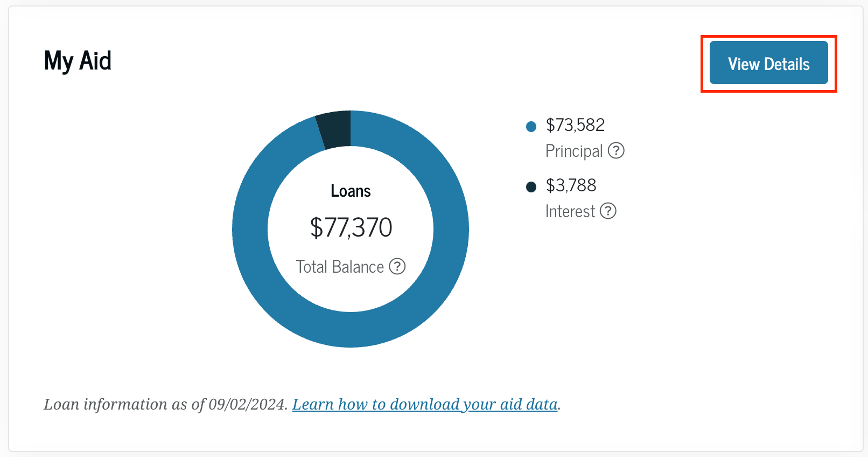Click the $77,370 total balance in chart center

351,228
